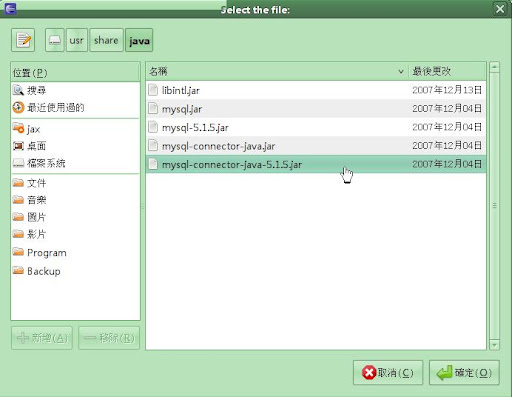Toggle the type-a-filename pencil button
This screenshot has width=512, height=397.
(x=23, y=40)
